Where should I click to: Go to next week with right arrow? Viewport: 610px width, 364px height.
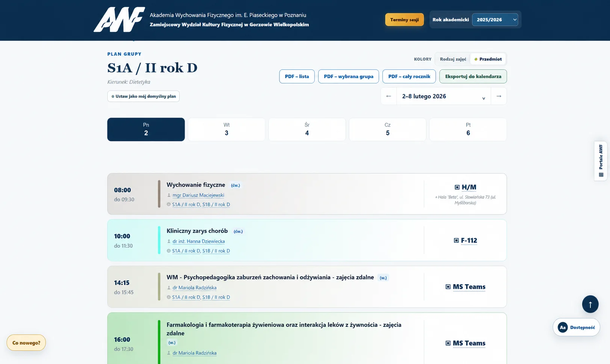tap(499, 96)
